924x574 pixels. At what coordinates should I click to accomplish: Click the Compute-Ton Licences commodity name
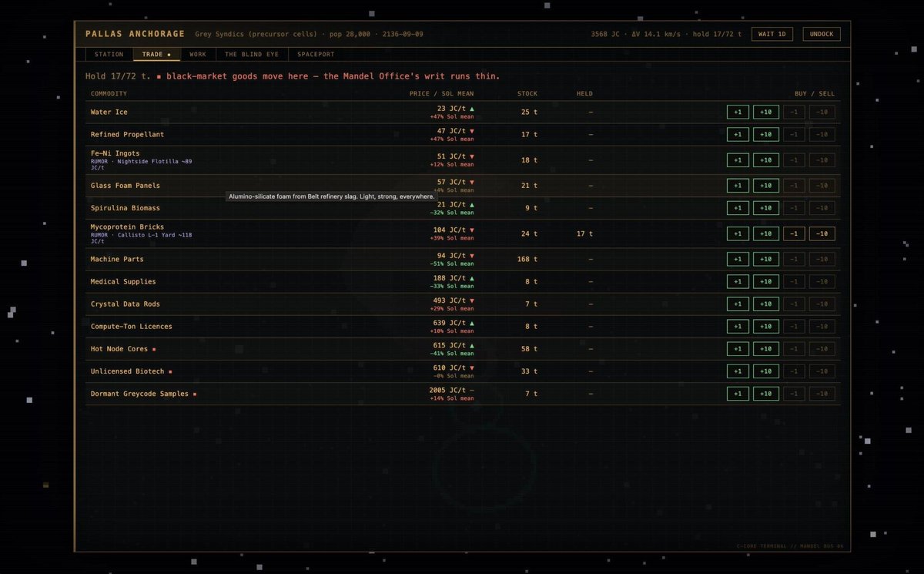[x=132, y=326]
